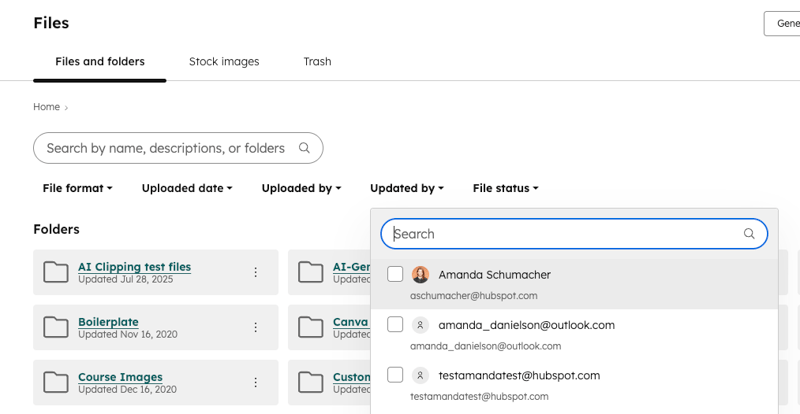
Task: Open three-dot menu for AI Clipping test files
Action: point(256,273)
